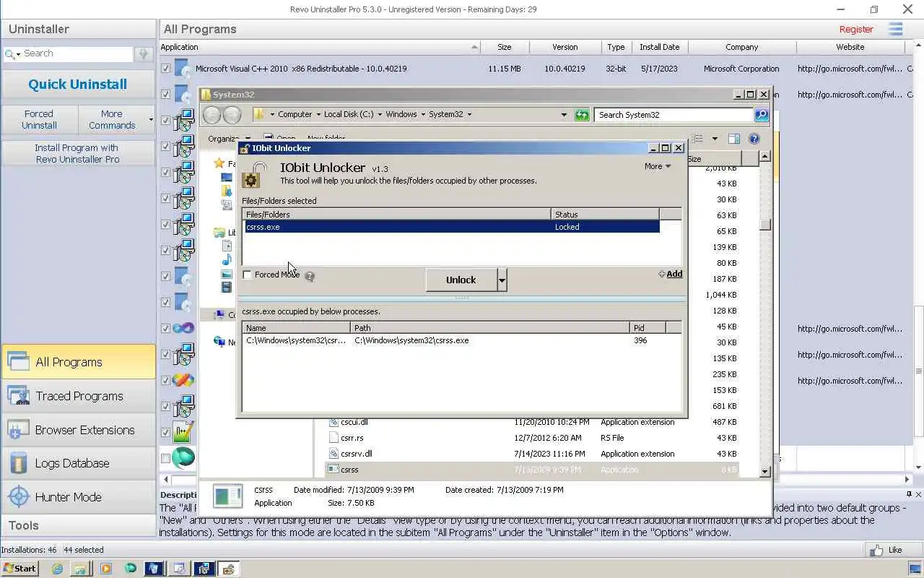924x578 pixels.
Task: Open the Revo hamburger menu icon
Action: click(895, 29)
